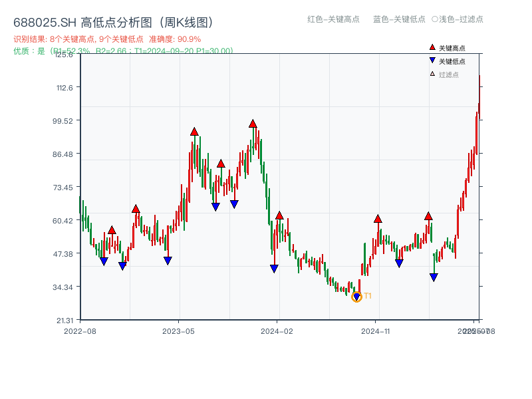Viewport: 532px width, 399px height.
Task: Click the red high marker near 2024-11
Action: click(x=378, y=217)
